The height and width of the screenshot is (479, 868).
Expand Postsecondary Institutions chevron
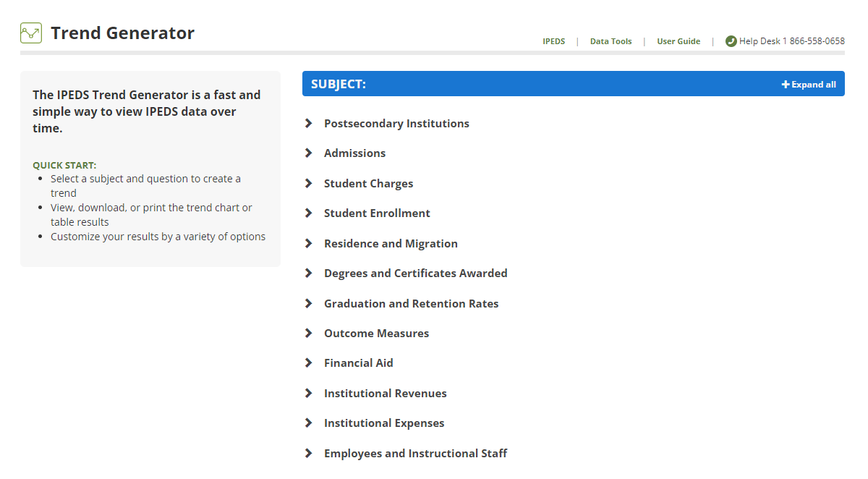click(309, 123)
